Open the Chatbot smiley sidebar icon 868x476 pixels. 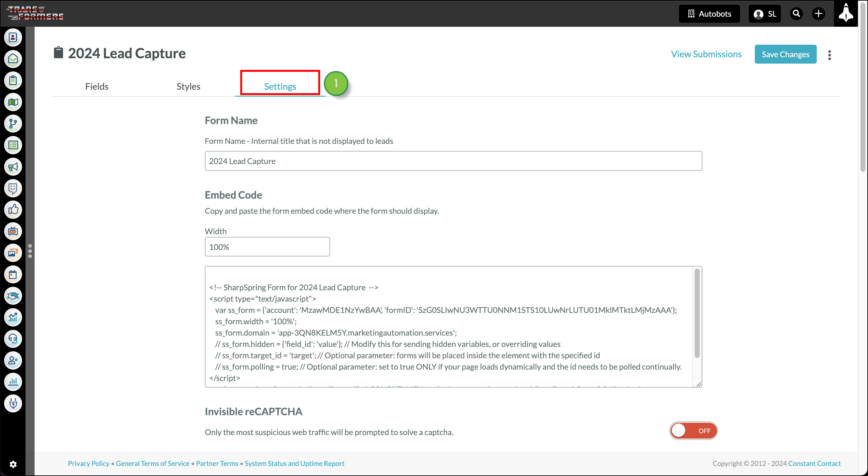[x=13, y=188]
